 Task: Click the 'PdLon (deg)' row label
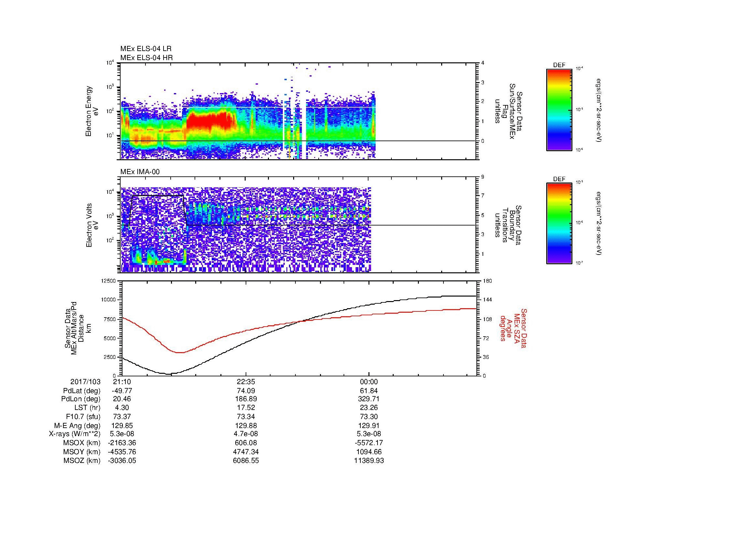coord(81,399)
